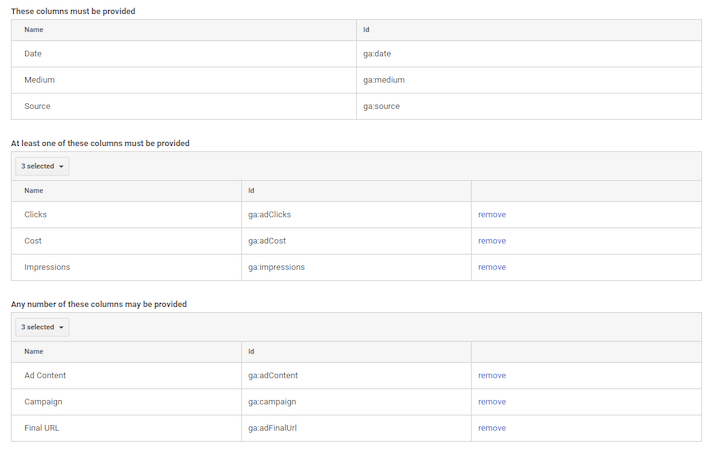Click the ga:adCost Id cell

(x=268, y=241)
